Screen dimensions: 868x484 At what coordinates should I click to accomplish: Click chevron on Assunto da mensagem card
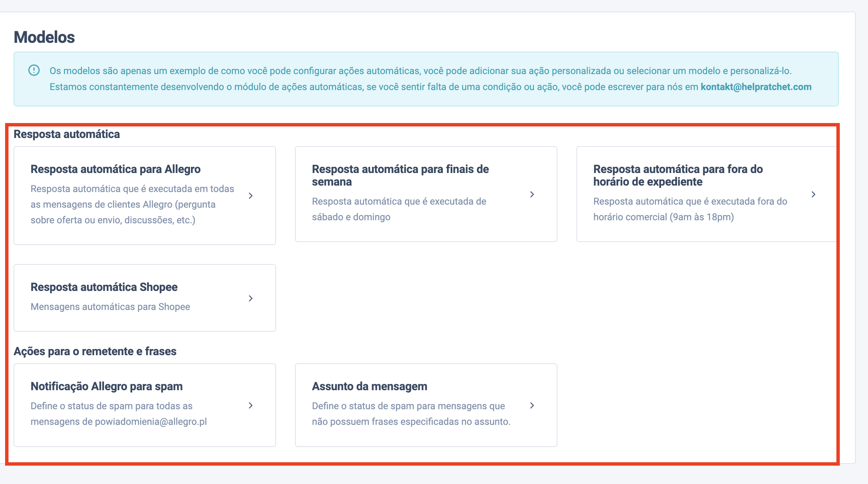click(x=532, y=405)
